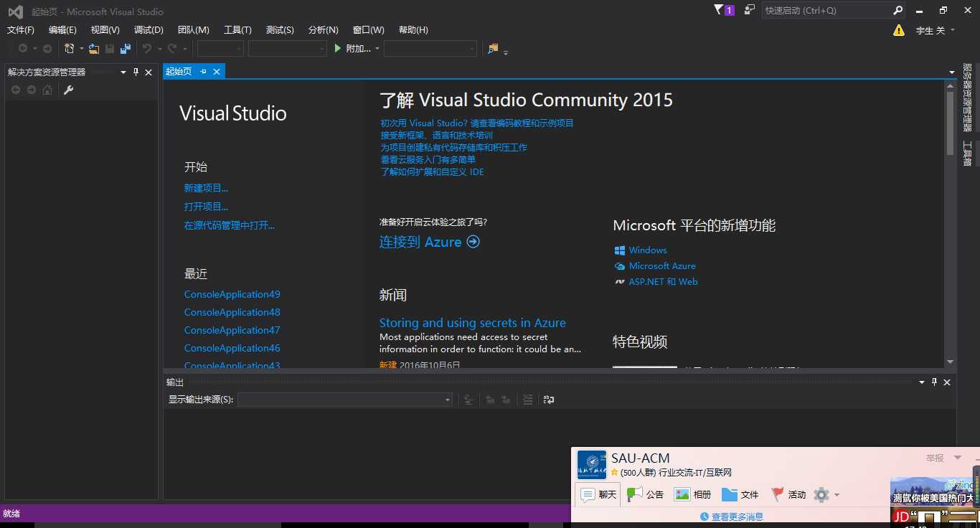This screenshot has width=980, height=528.
Task: Open the 视图(V) menu
Action: tap(105, 29)
